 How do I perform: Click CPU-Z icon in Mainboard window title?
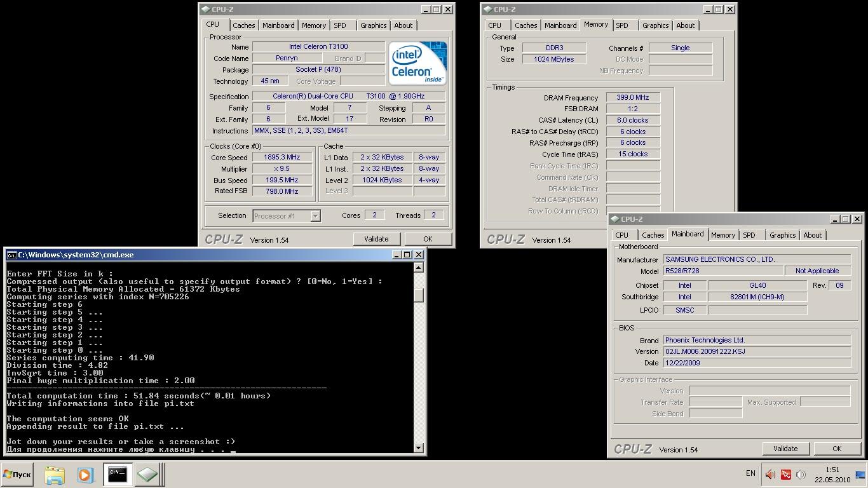coord(614,219)
